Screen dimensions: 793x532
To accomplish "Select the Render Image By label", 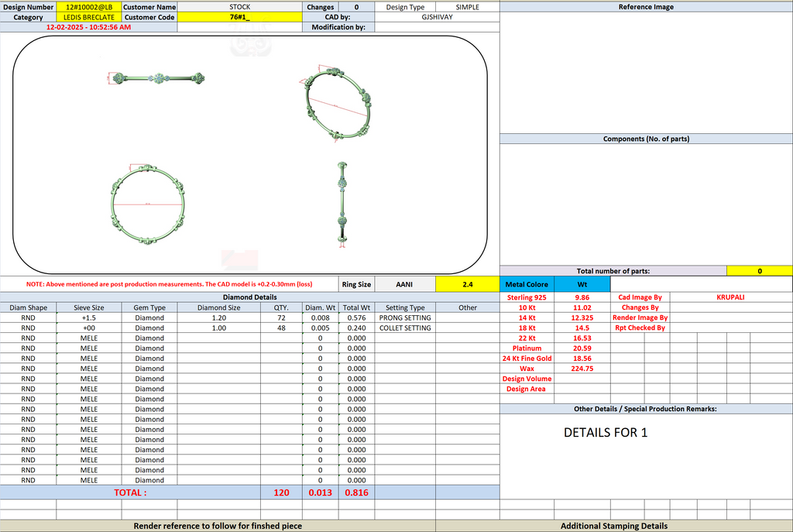I will [640, 317].
